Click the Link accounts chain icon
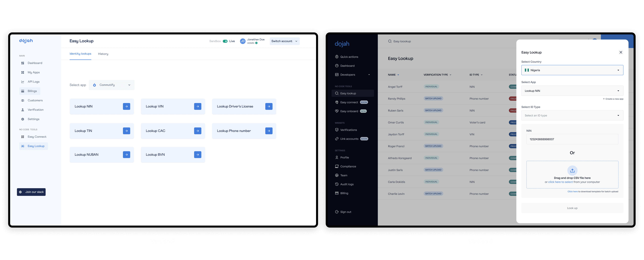Screen dimensions: 644x260 tap(337, 139)
